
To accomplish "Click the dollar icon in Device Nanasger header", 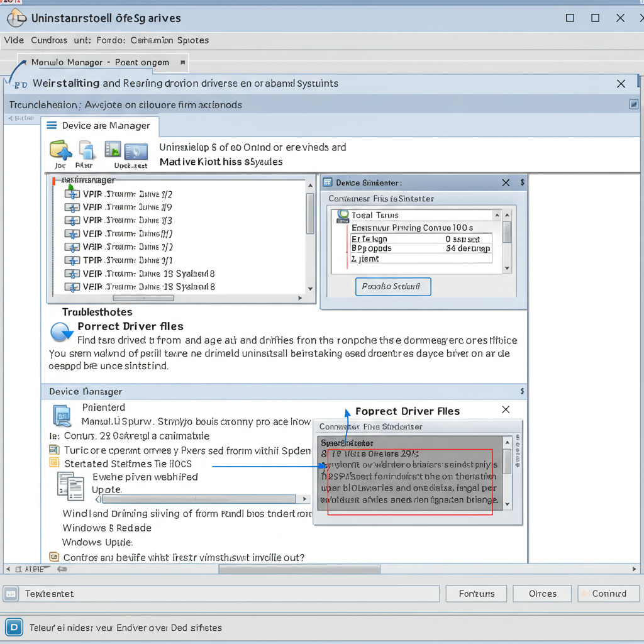I will tap(522, 391).
